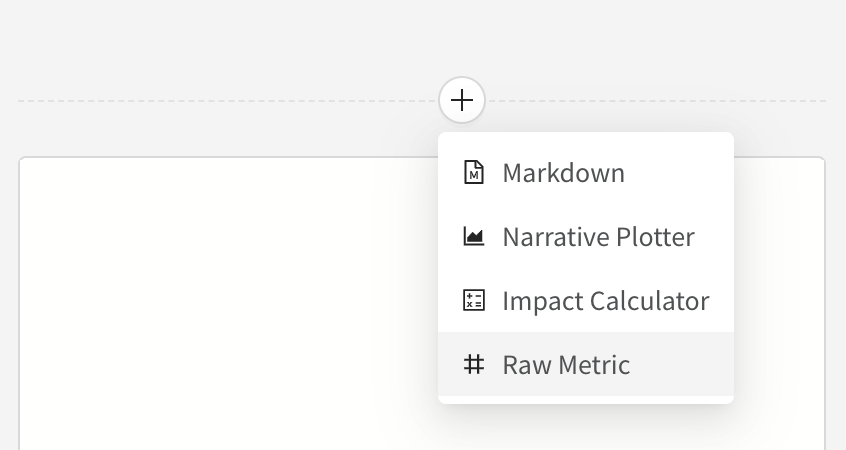
Task: Click the dashed divider right of the plus button
Action: 660,100
